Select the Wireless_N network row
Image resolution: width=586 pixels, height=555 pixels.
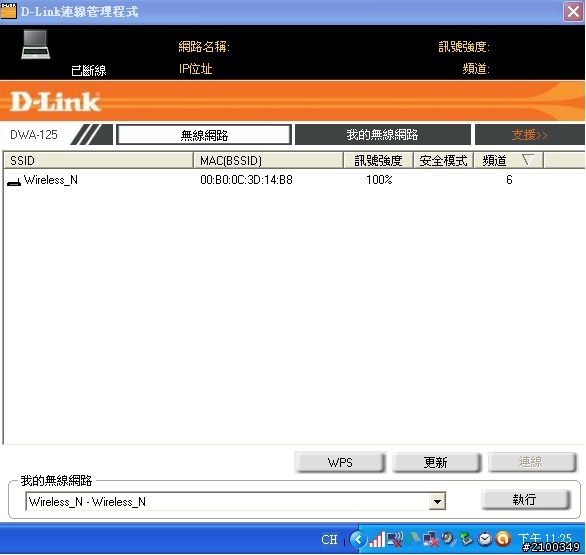[294, 180]
